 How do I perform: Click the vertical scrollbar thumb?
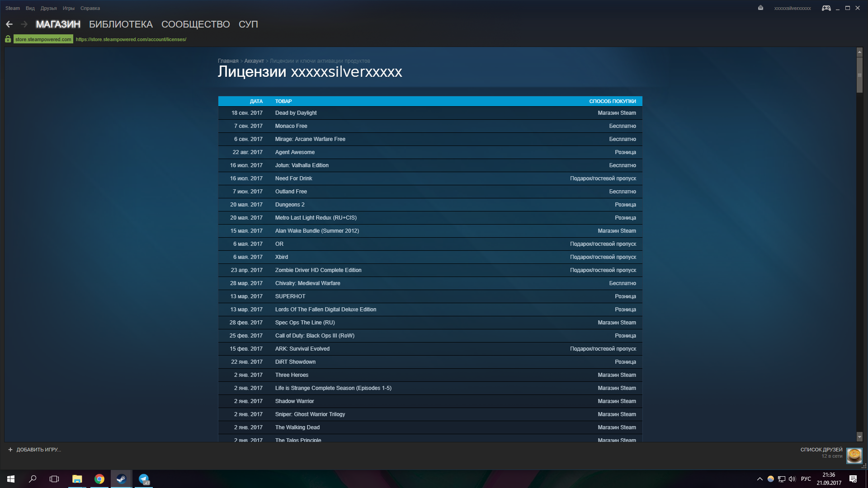pos(859,75)
